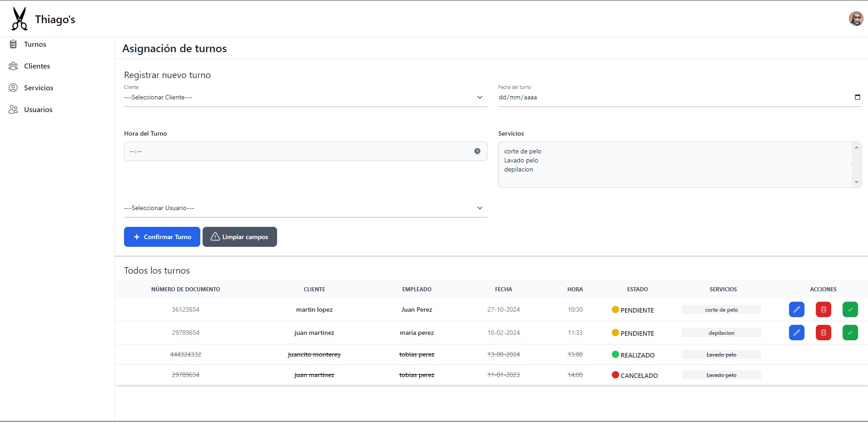Complete juan martinez's pending appointment with the green check
This screenshot has width=868, height=441.
[x=850, y=333]
